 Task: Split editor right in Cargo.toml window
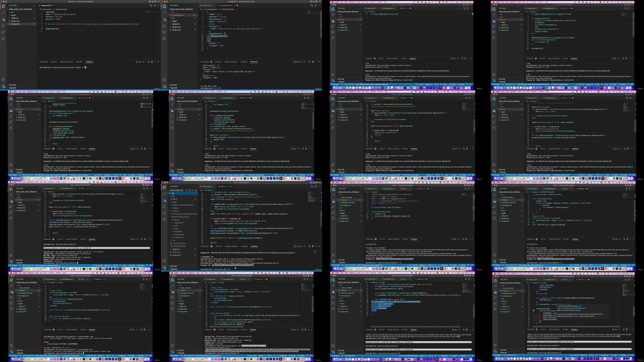155,5
